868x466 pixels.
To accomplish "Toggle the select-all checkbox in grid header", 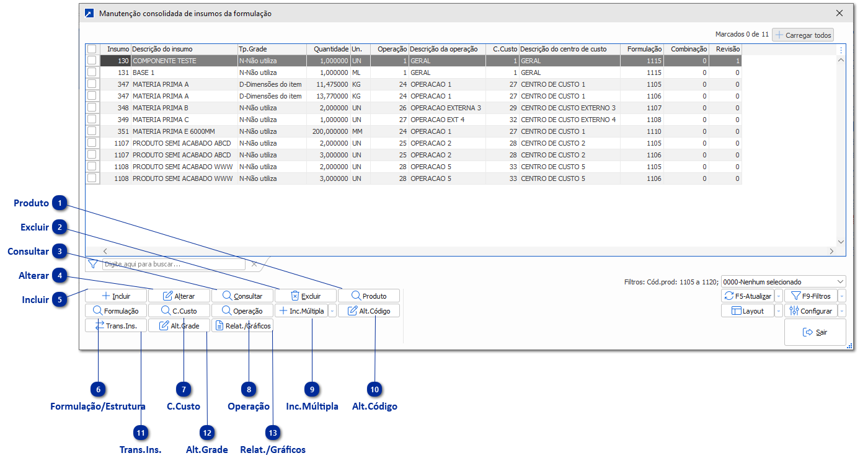I will click(x=92, y=49).
